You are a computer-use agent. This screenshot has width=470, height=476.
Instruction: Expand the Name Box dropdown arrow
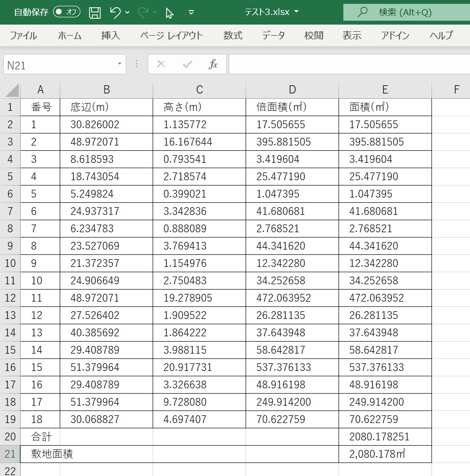pyautogui.click(x=119, y=65)
